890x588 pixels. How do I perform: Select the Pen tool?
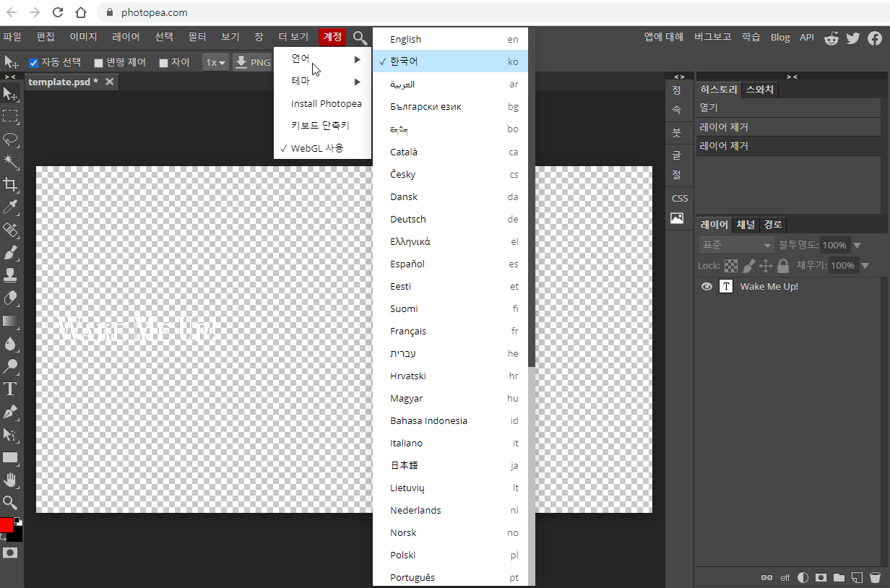10,412
